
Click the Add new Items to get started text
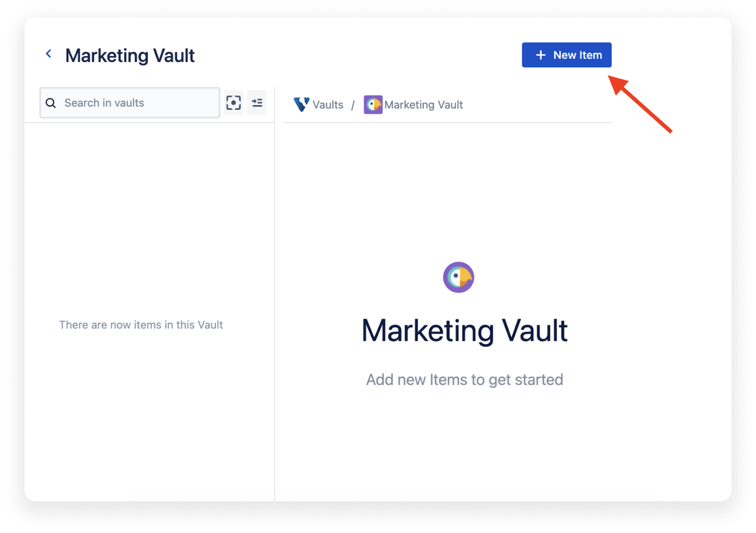tap(464, 379)
